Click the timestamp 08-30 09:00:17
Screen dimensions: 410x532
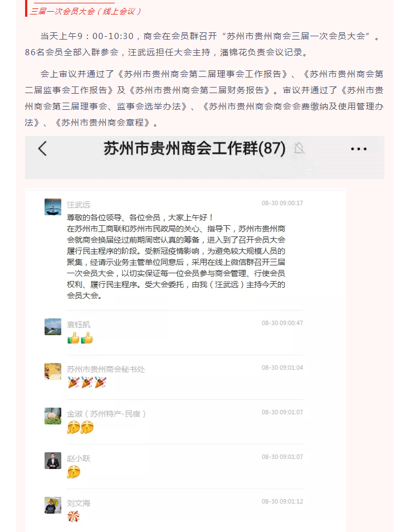click(x=282, y=203)
